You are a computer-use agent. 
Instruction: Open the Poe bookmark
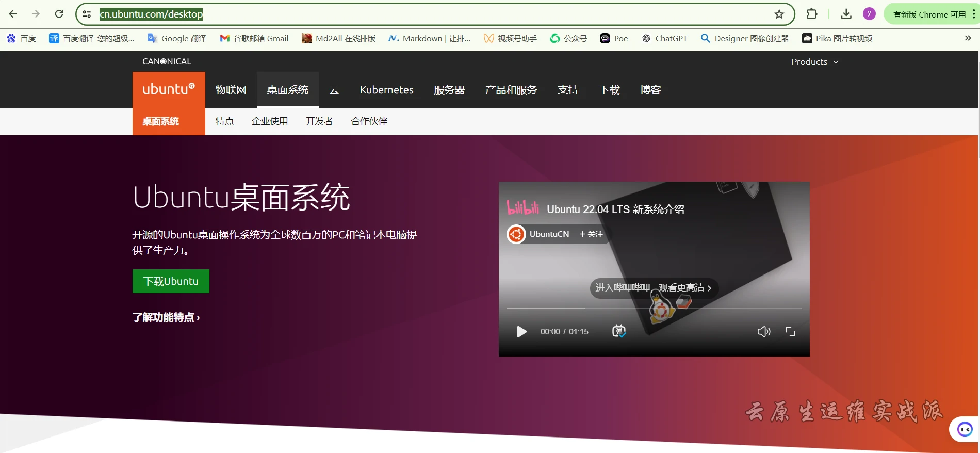coord(614,38)
